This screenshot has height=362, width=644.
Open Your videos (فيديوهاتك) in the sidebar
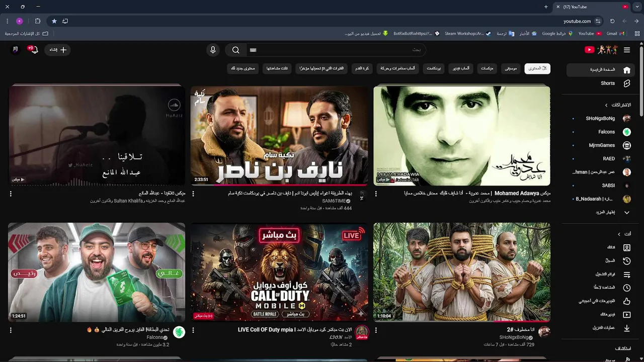(x=599, y=315)
